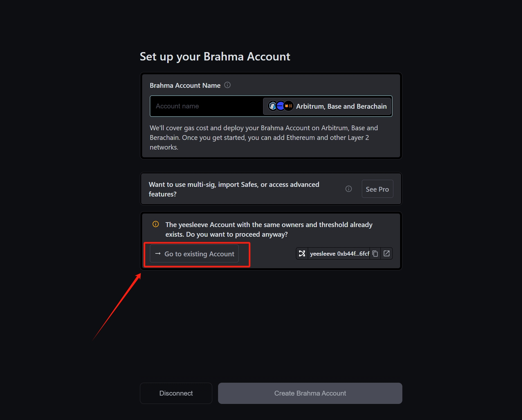Click the Arbitrum network logo icon

[272, 106]
